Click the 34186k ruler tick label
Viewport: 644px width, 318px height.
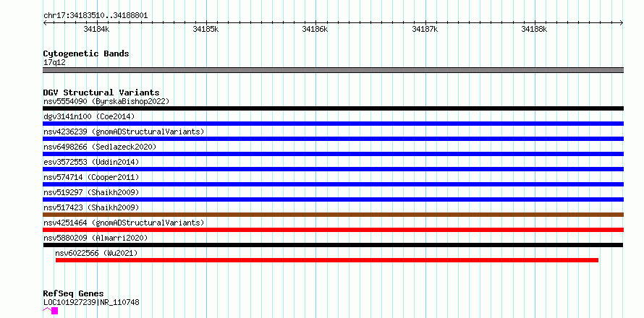coord(315,29)
